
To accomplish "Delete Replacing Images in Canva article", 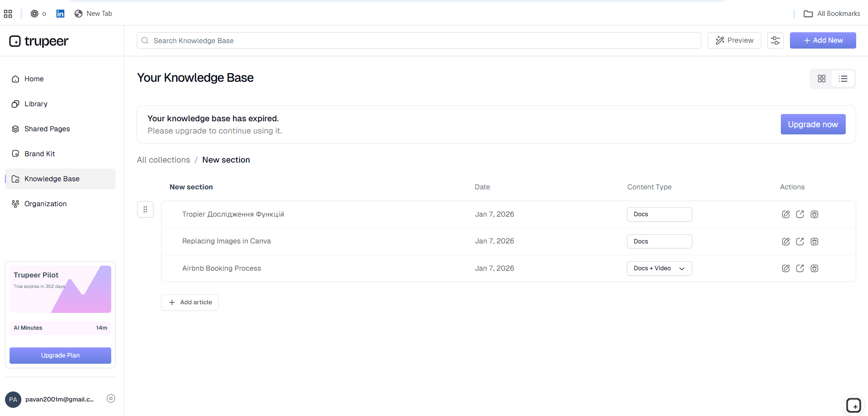I will (x=814, y=242).
